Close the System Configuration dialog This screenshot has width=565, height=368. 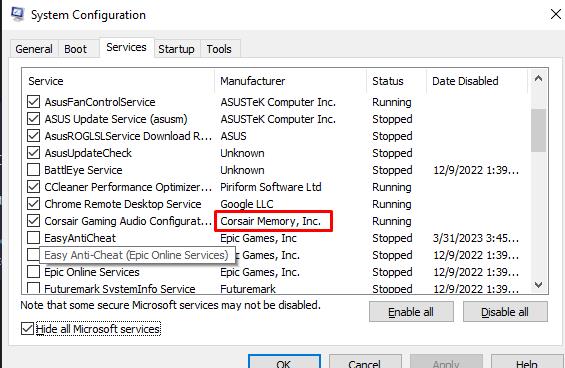[x=556, y=14]
